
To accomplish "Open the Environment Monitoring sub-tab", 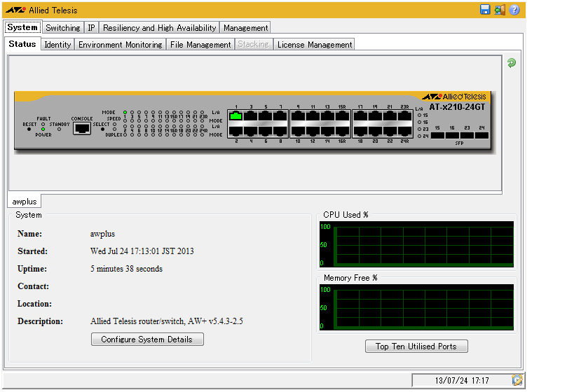I will pos(120,45).
